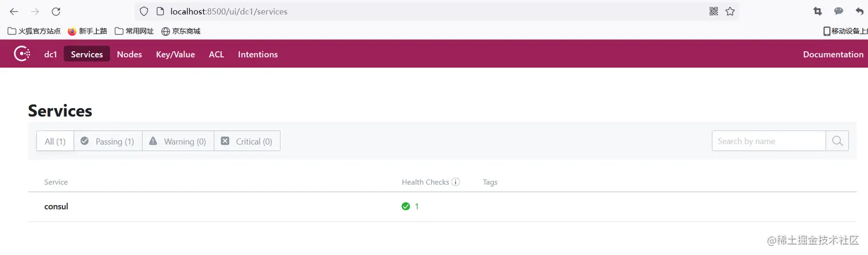Click the screenshot crop icon in toolbar

(x=817, y=11)
